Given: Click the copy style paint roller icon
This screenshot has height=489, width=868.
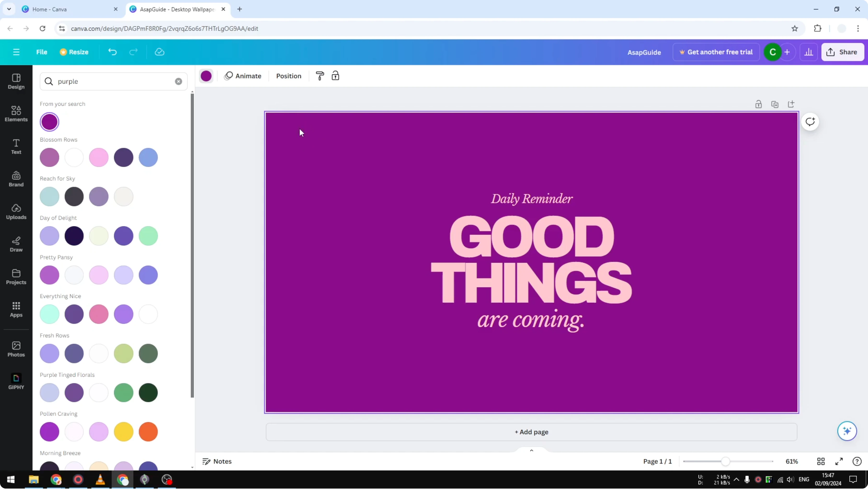Looking at the screenshot, I should coord(320,76).
